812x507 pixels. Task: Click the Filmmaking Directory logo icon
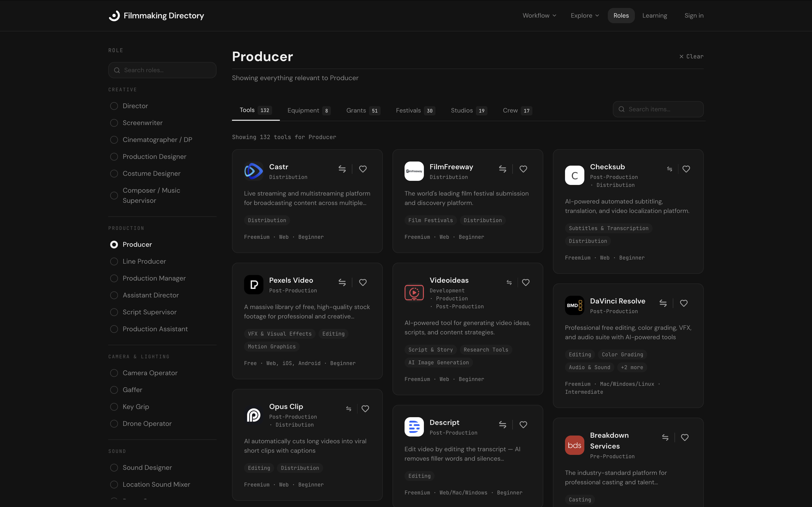(x=114, y=15)
